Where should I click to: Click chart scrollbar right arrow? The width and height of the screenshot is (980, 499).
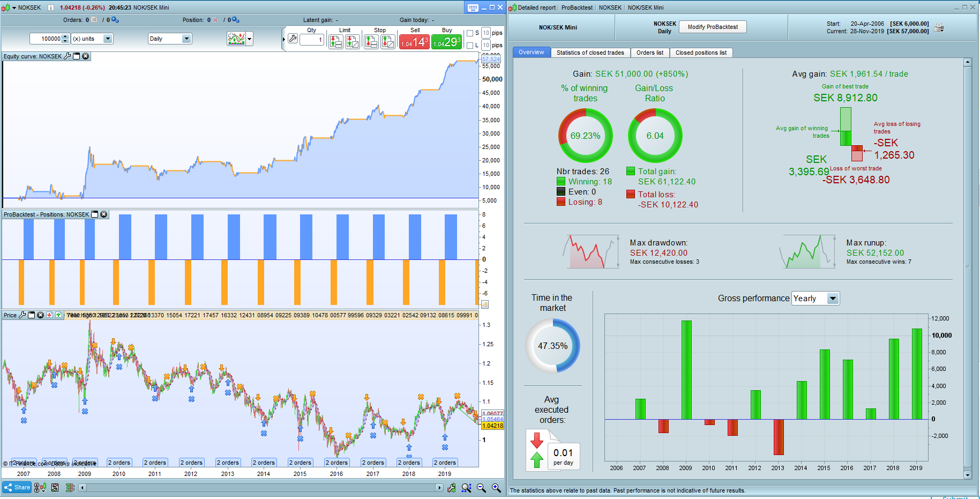(439, 488)
